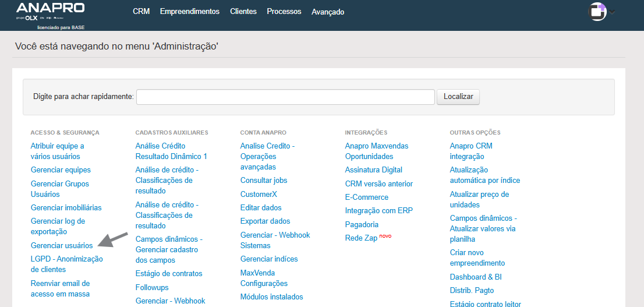This screenshot has height=307, width=644.
Task: Open Gerenciar usuários link
Action: pos(62,245)
